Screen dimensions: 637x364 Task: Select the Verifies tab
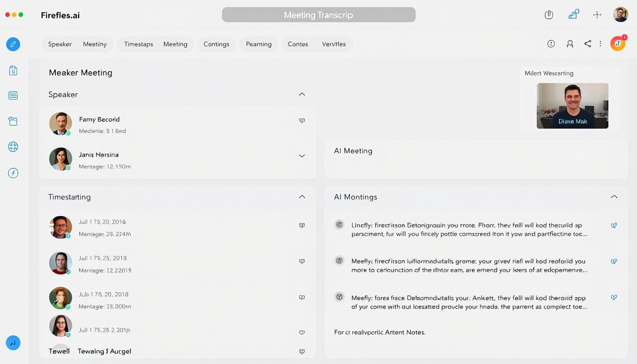(x=334, y=44)
